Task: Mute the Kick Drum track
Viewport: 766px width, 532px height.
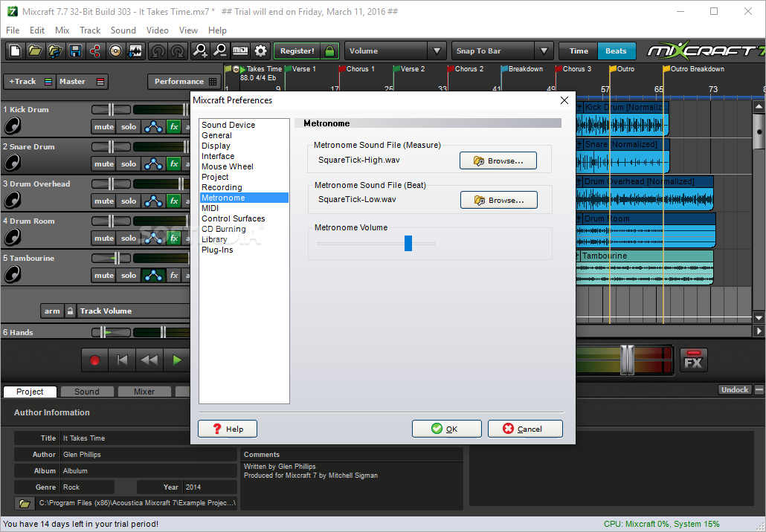Action: (104, 127)
